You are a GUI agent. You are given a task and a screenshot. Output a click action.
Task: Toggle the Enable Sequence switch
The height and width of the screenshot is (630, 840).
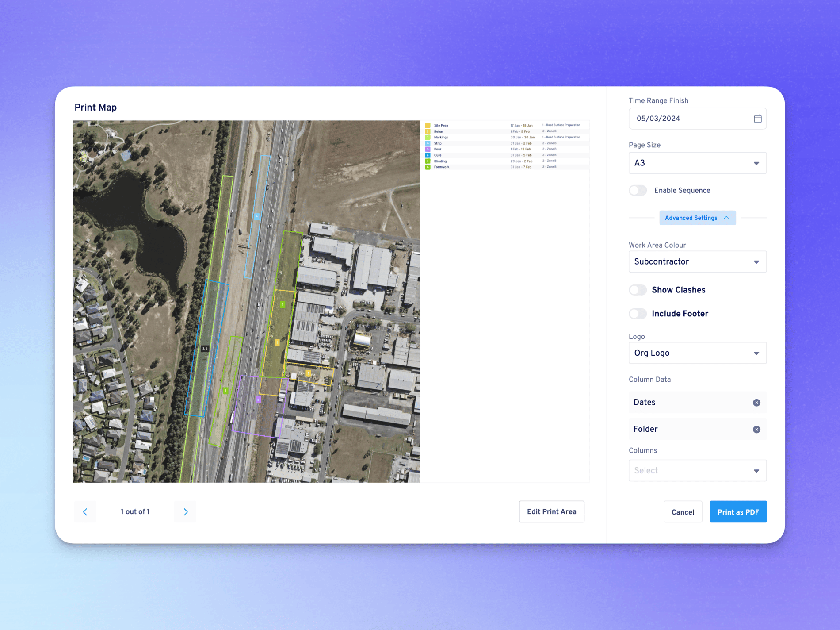pyautogui.click(x=638, y=191)
